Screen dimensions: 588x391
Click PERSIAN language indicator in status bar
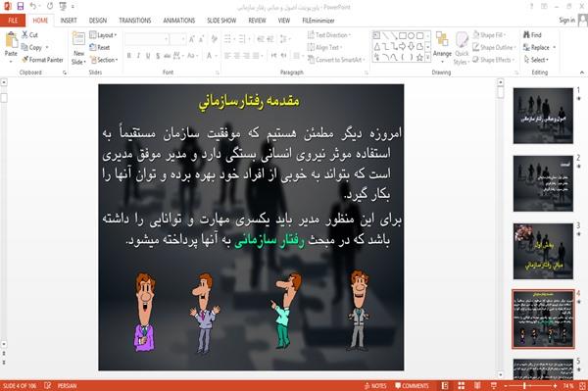tap(67, 386)
